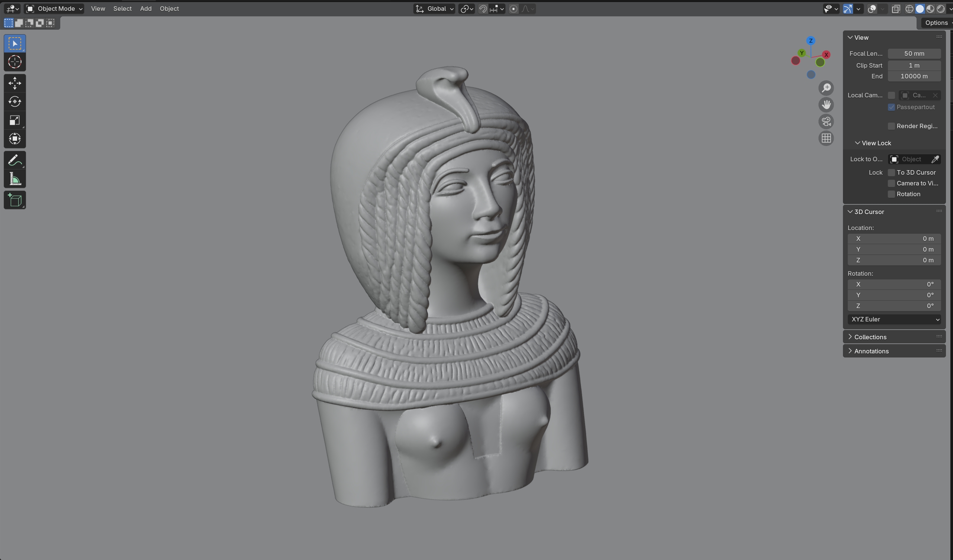
Task: Open the XYZ Euler rotation mode dropdown
Action: [x=894, y=319]
